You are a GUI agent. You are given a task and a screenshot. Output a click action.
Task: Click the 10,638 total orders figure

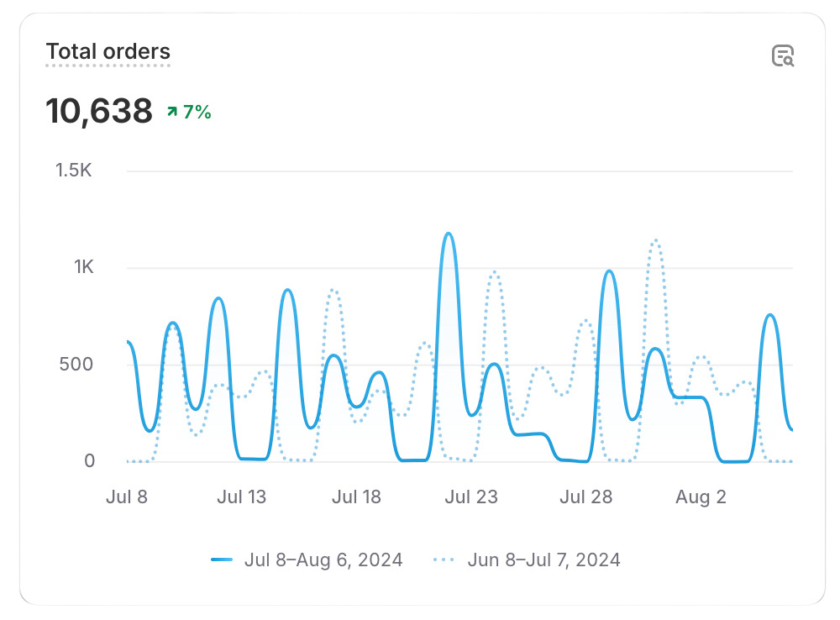[x=99, y=112]
